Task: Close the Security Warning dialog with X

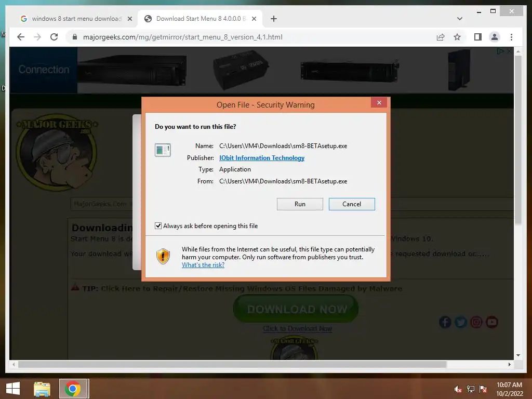Action: [x=379, y=102]
